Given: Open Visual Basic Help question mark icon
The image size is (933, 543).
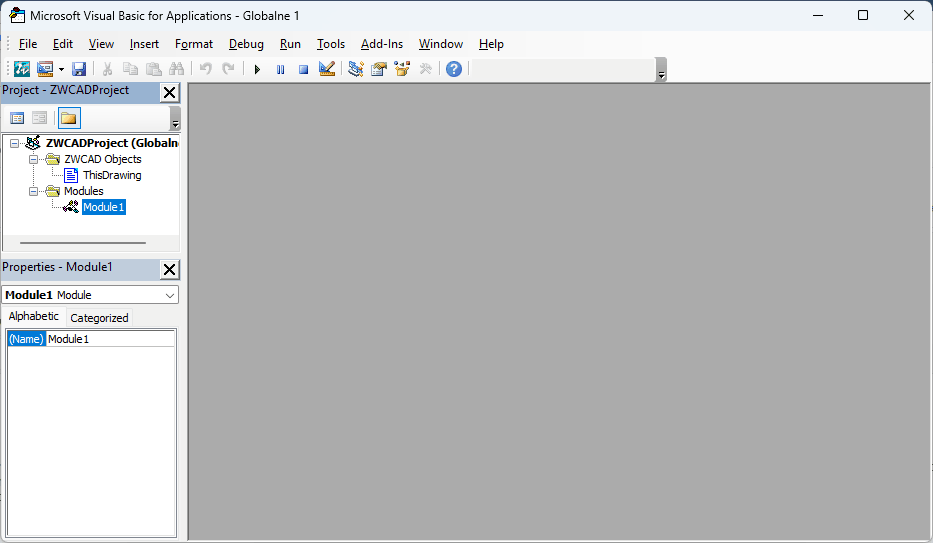Looking at the screenshot, I should click(x=454, y=69).
